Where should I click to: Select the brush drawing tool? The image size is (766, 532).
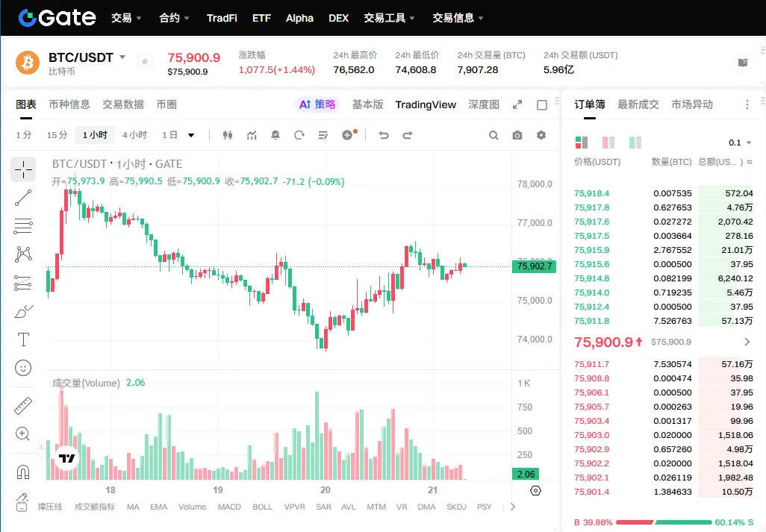(23, 311)
